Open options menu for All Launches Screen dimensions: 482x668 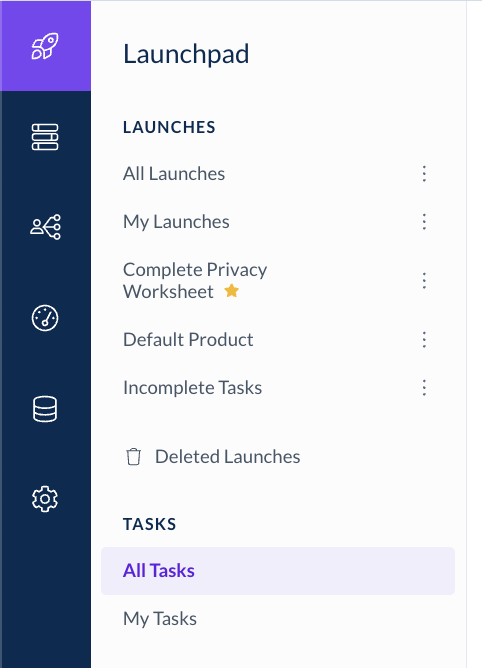click(x=424, y=174)
